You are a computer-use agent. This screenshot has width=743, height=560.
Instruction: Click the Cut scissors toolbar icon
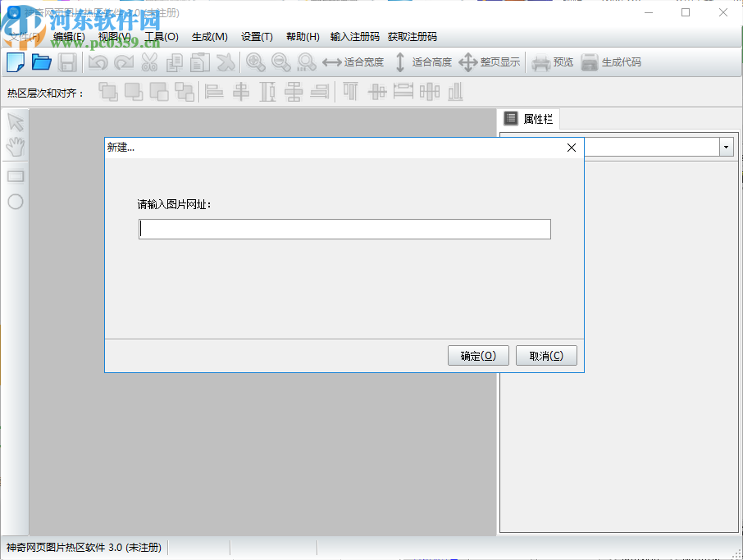[x=150, y=61]
